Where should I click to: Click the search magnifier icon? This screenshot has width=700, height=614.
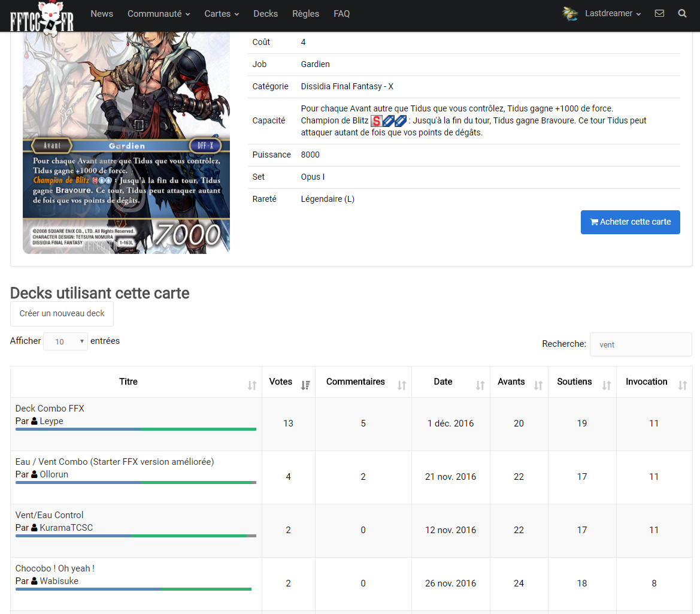tap(682, 13)
